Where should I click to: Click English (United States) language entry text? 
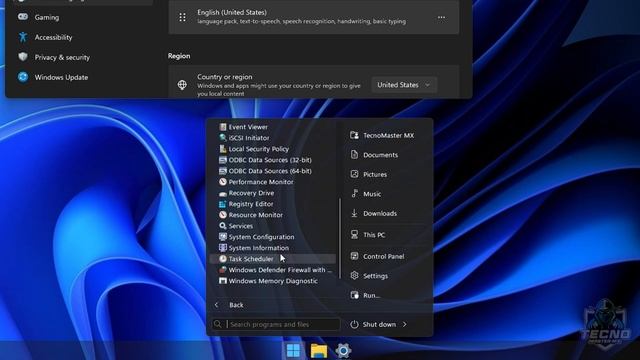point(232,12)
